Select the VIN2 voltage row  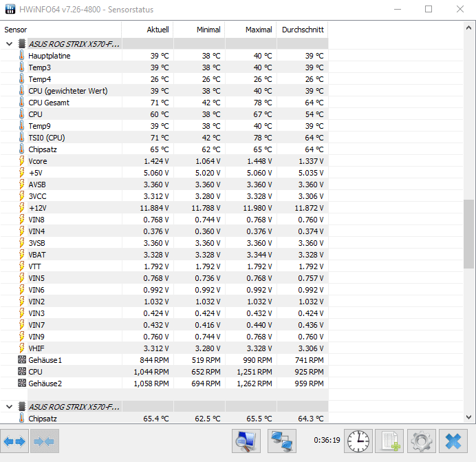pos(164,302)
